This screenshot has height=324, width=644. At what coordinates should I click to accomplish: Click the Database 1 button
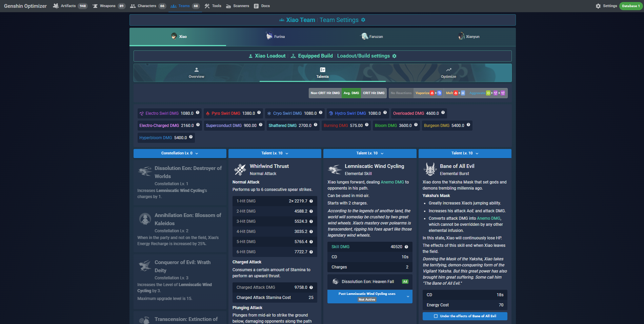click(x=630, y=6)
